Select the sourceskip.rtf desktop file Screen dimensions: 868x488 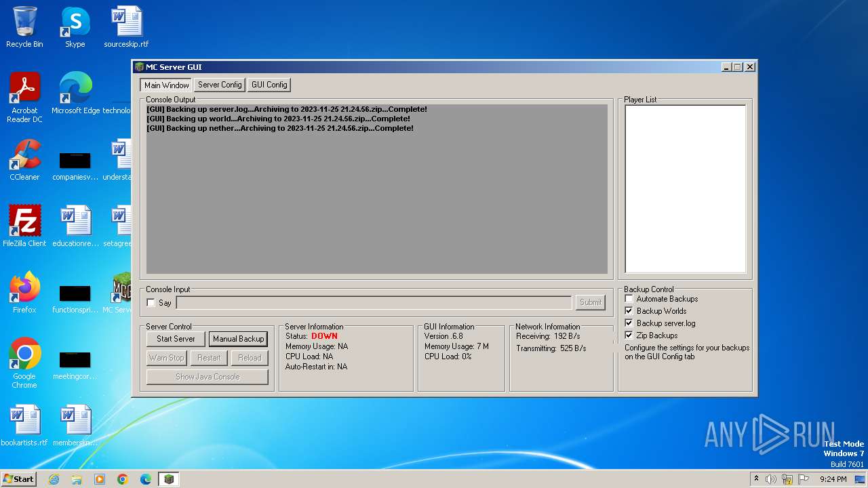coord(126,27)
